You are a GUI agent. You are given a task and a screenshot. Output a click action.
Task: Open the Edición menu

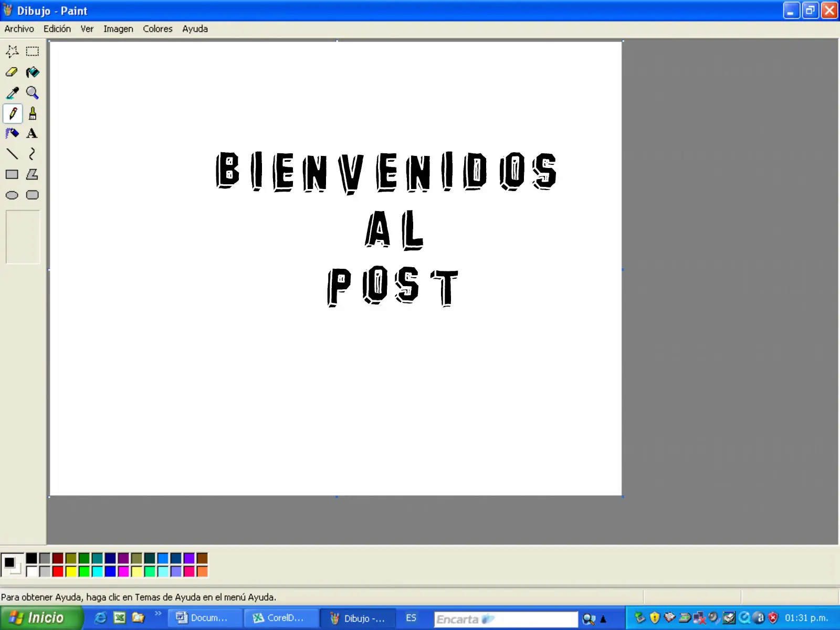[x=57, y=29]
